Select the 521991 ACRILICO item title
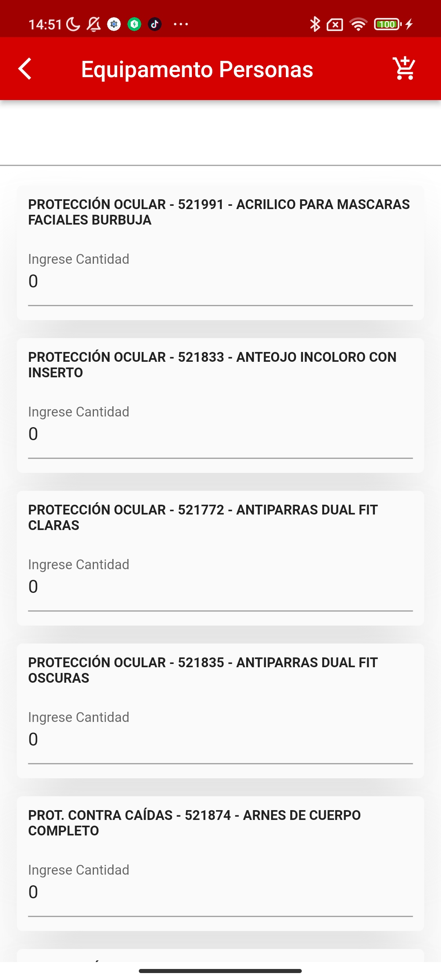The image size is (441, 980). [219, 212]
